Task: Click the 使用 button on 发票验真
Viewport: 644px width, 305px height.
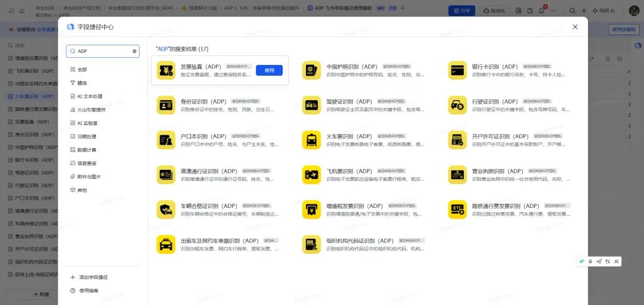Action: [x=269, y=70]
